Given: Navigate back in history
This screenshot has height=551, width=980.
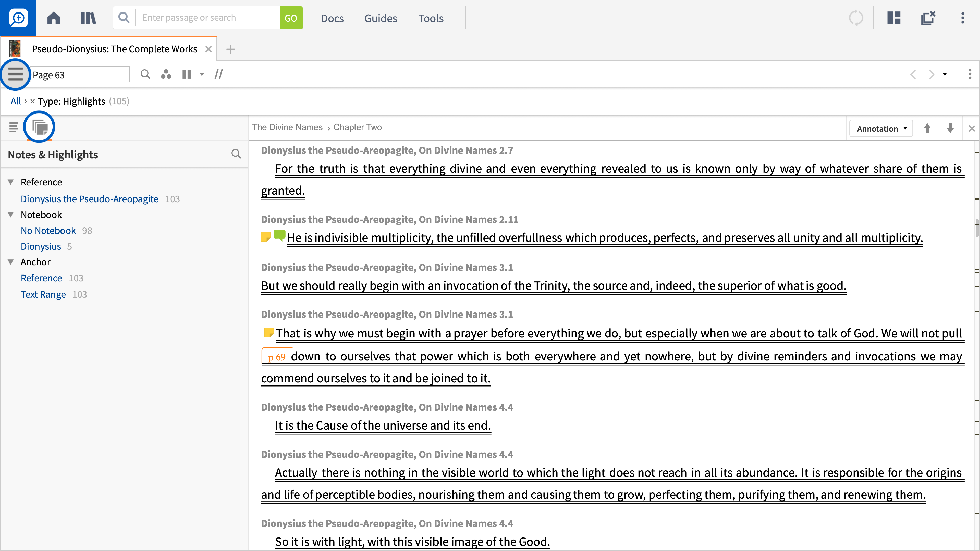Looking at the screenshot, I should point(913,74).
